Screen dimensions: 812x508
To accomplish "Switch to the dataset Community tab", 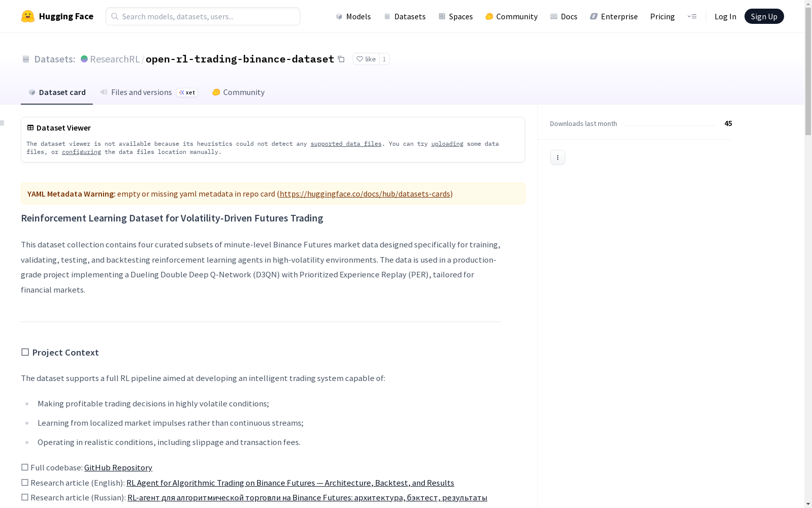I will [x=239, y=92].
